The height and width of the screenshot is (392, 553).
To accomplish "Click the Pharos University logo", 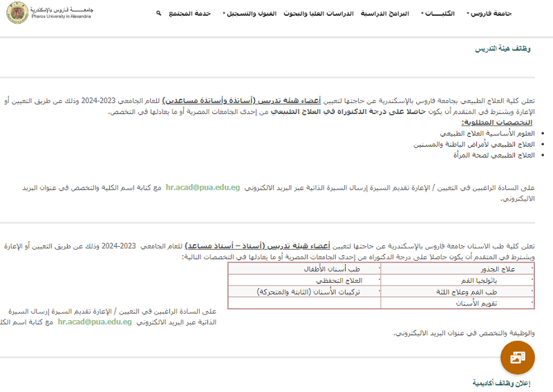I will [50, 14].
